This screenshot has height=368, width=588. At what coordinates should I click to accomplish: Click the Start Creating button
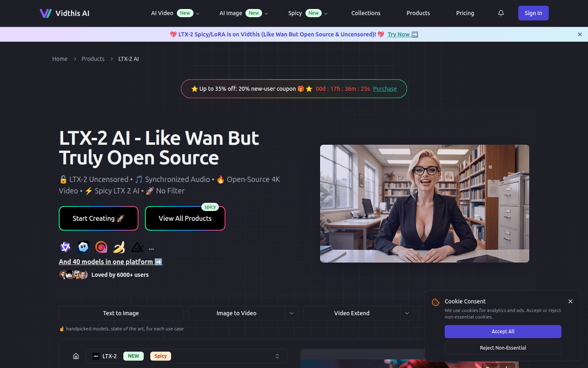[x=98, y=218]
